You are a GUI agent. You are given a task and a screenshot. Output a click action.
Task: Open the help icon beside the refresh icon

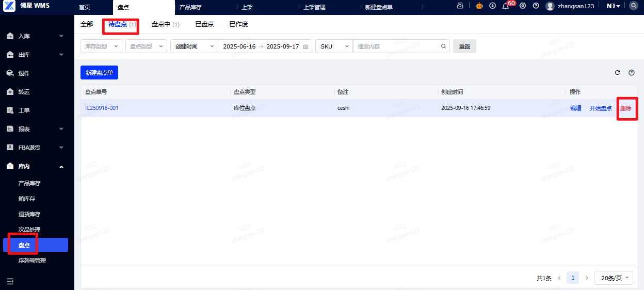point(631,73)
